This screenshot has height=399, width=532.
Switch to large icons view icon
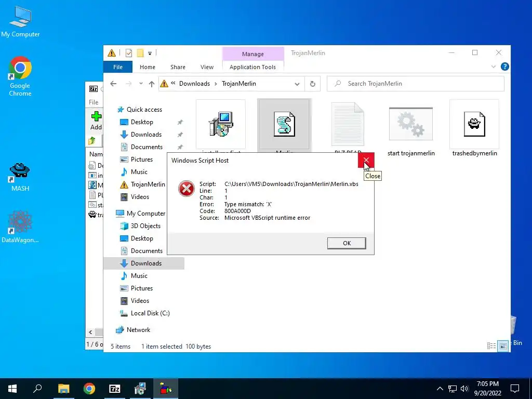pyautogui.click(x=503, y=346)
